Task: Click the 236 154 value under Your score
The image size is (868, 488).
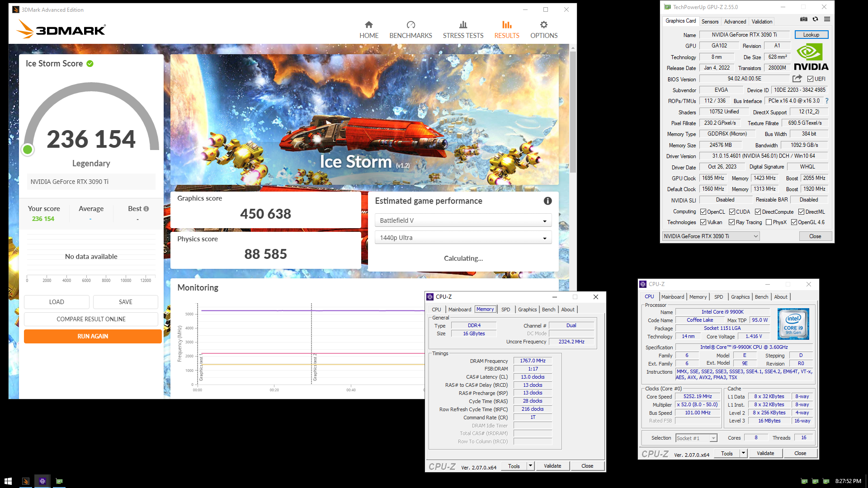Action: pos(43,219)
